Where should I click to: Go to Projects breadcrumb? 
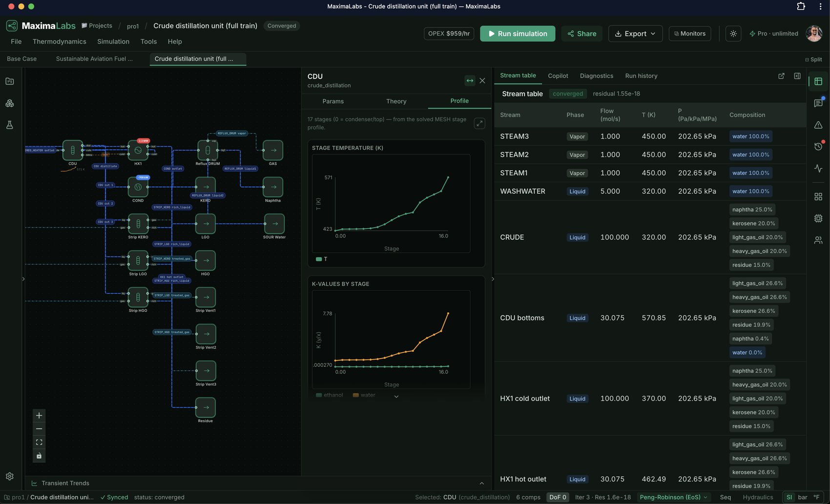coord(97,26)
